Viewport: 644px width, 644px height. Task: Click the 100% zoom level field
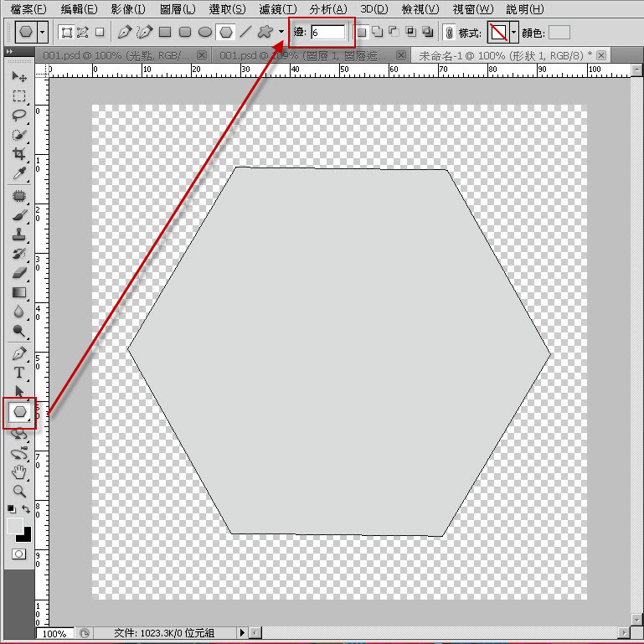coord(54,633)
